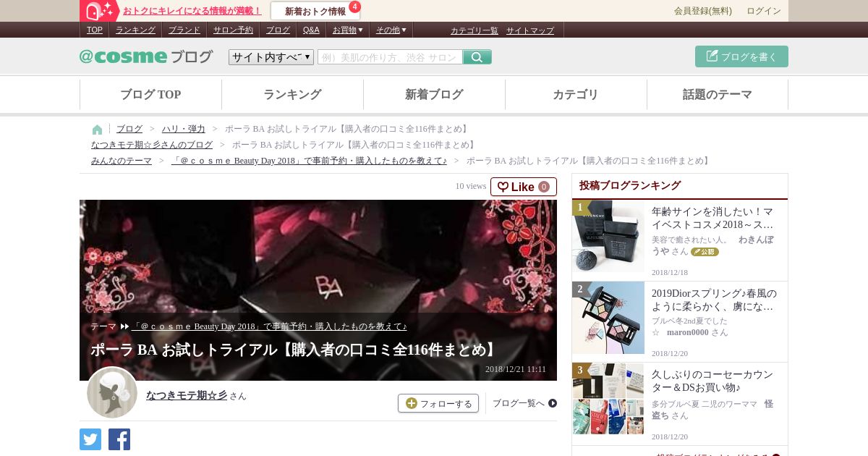Click the ポーラ BA hero image

[x=318, y=290]
